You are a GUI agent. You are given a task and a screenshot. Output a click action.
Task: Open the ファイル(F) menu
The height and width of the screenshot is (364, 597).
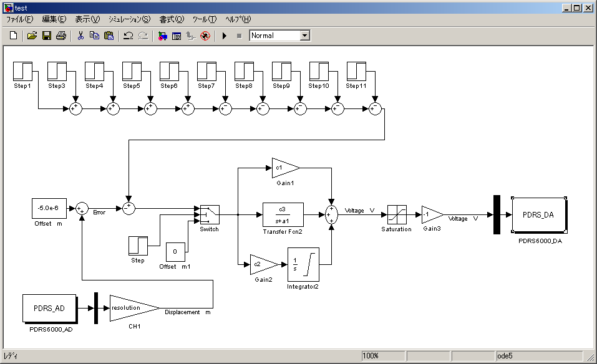[x=19, y=19]
